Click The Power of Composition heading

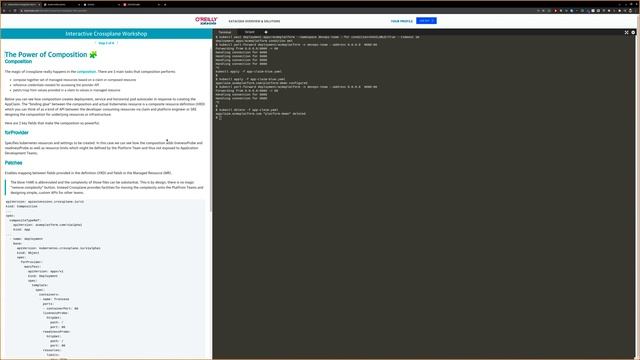pos(46,54)
